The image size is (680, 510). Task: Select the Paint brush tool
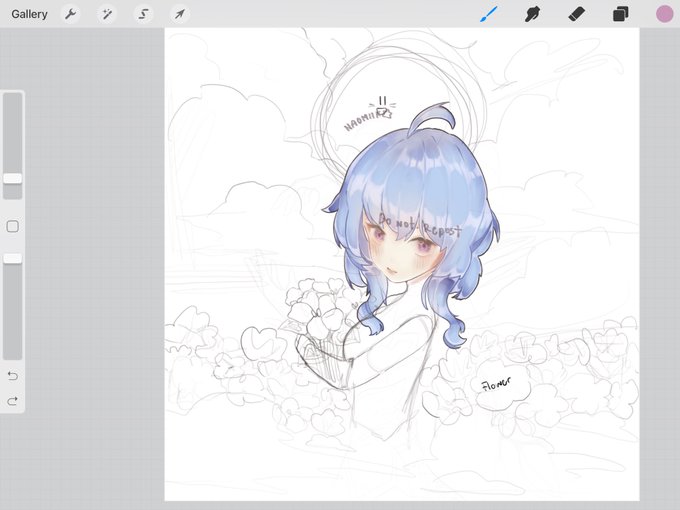point(489,14)
